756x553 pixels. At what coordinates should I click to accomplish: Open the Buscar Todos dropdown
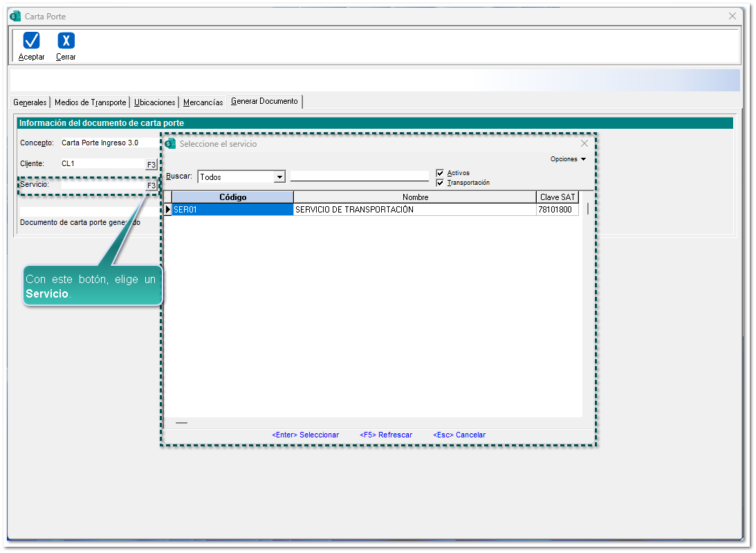click(x=279, y=177)
